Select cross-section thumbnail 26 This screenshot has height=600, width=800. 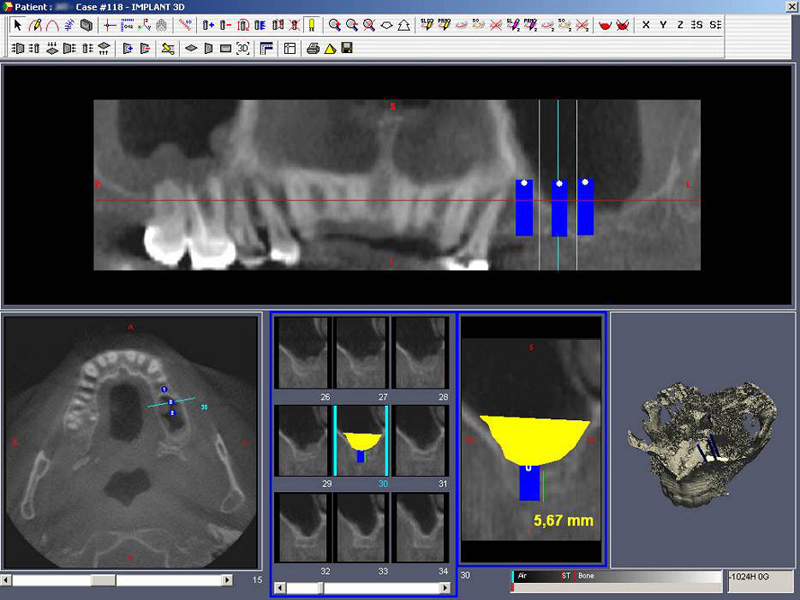(x=303, y=354)
